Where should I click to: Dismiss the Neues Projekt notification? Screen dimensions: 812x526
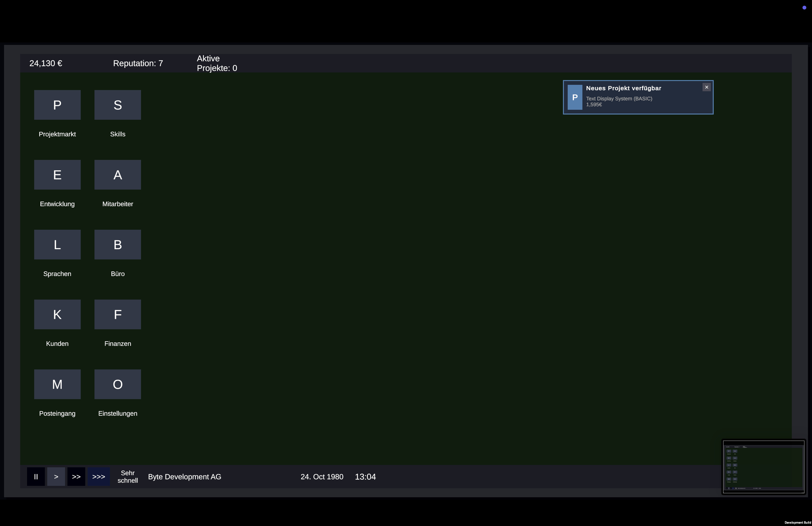point(706,87)
